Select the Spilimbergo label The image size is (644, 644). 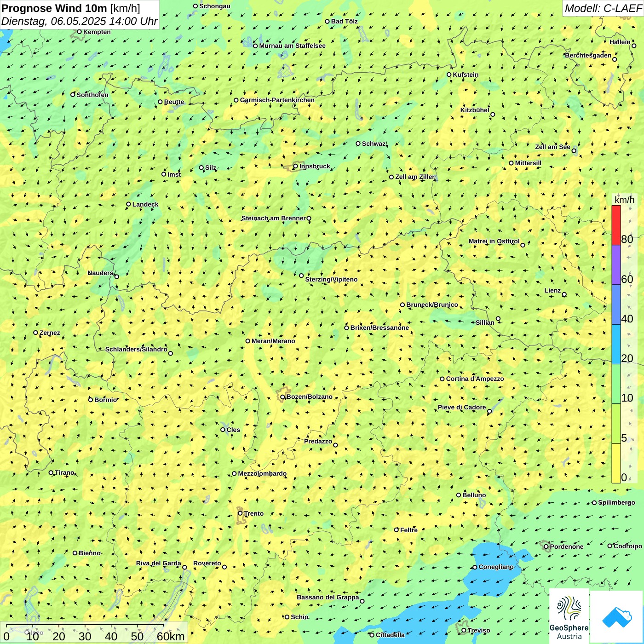616,502
